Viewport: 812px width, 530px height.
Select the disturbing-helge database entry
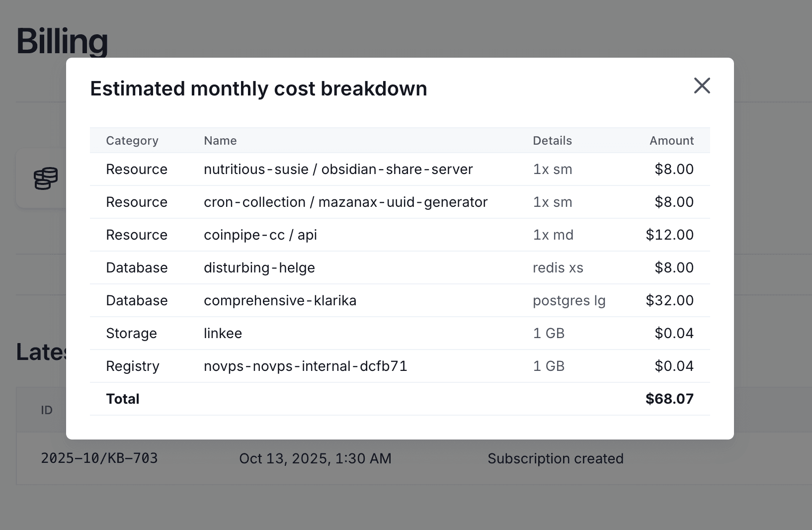(259, 268)
